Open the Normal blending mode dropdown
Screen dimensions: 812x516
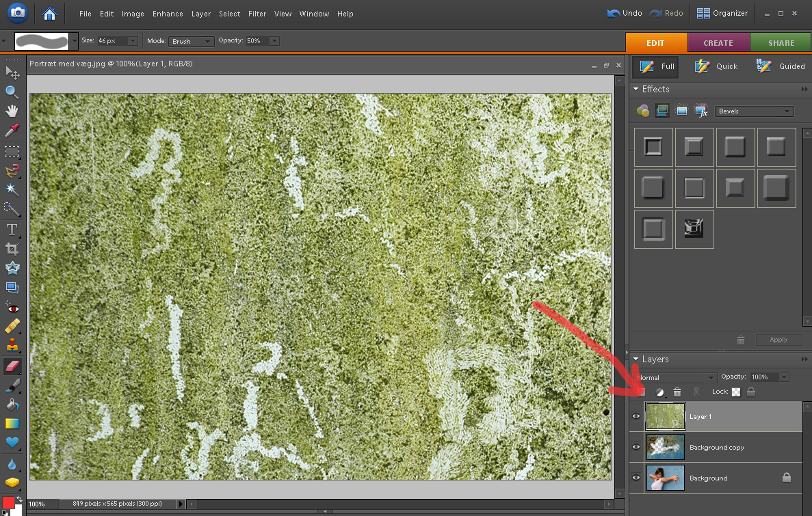675,377
